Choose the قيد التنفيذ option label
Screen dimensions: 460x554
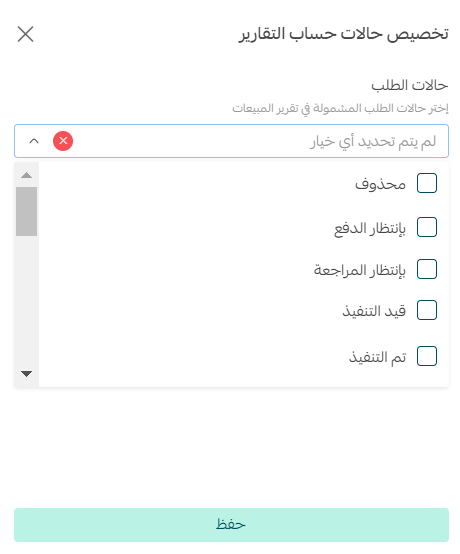pyautogui.click(x=374, y=311)
